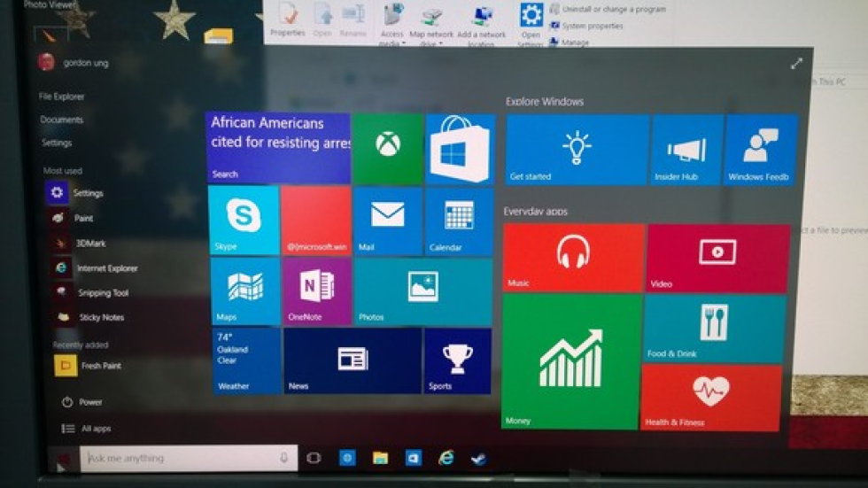Screen dimensions: 868x488
Task: Open the Get started tile
Action: click(x=577, y=150)
